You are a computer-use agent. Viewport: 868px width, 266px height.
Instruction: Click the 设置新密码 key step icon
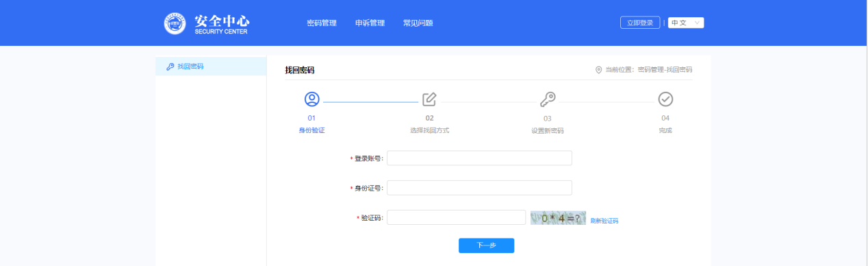(548, 99)
